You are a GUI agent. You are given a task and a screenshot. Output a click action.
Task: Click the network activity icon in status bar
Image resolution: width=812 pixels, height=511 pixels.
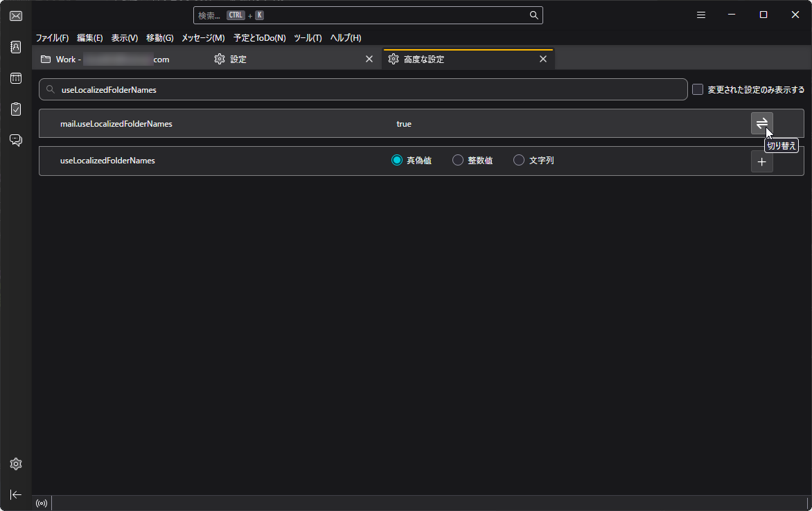tap(41, 503)
